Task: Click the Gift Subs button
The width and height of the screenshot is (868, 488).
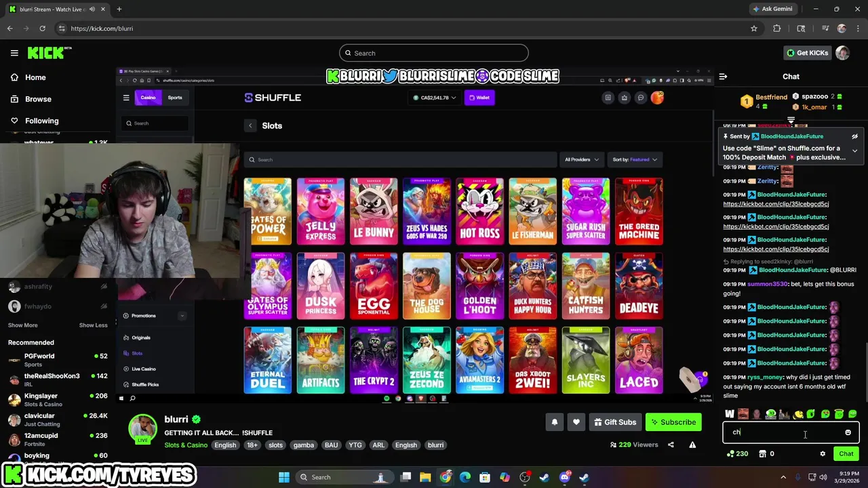Action: (x=615, y=422)
